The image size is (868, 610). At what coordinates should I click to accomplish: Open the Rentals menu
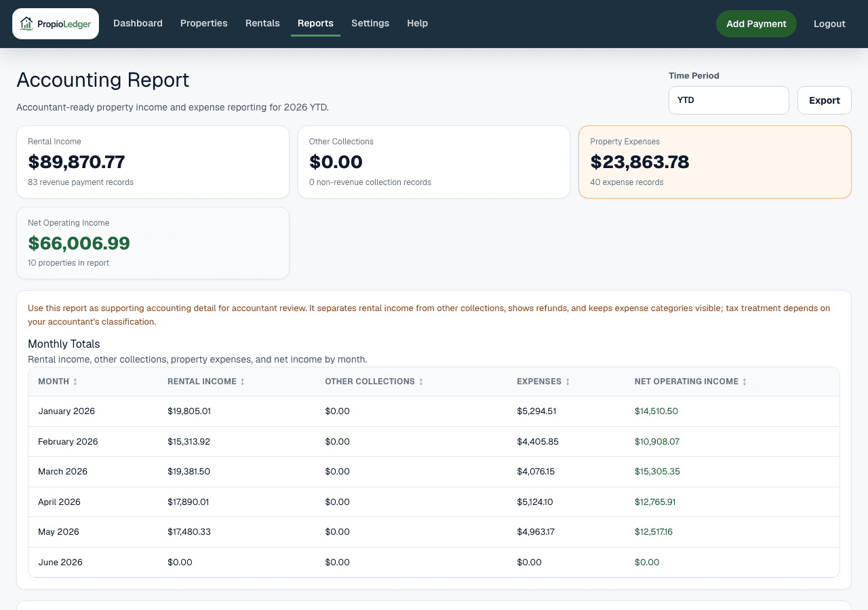[262, 23]
